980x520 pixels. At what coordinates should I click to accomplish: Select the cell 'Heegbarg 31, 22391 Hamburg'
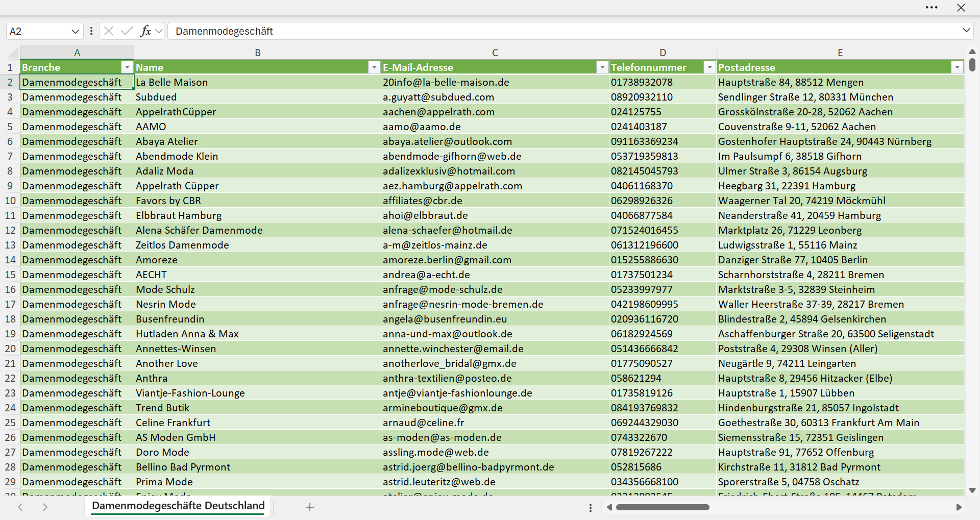click(840, 186)
